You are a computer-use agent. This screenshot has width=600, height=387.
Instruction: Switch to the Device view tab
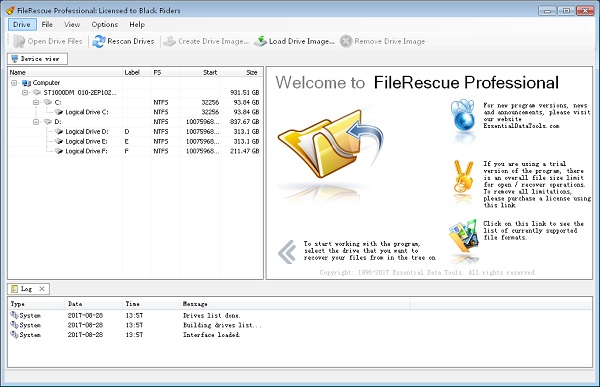38,59
